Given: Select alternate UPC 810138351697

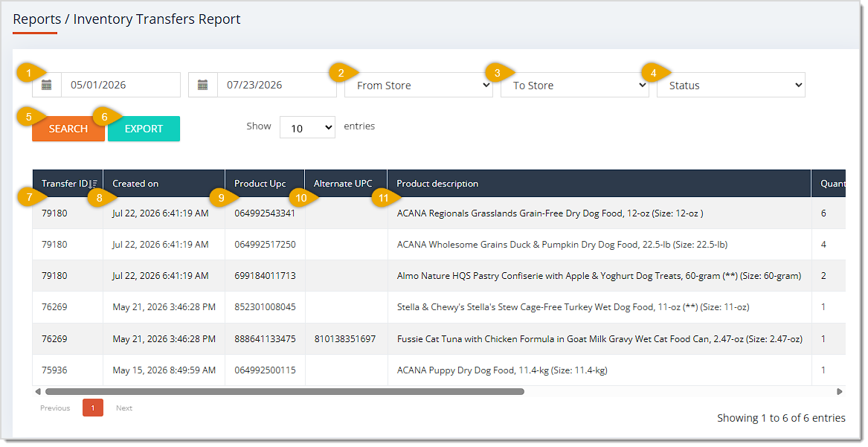Looking at the screenshot, I should click(345, 339).
